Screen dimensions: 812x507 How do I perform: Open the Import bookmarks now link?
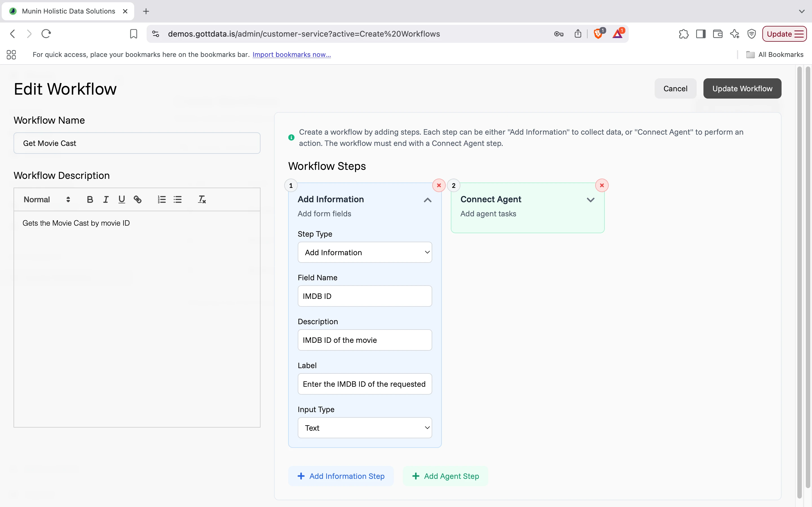[291, 54]
